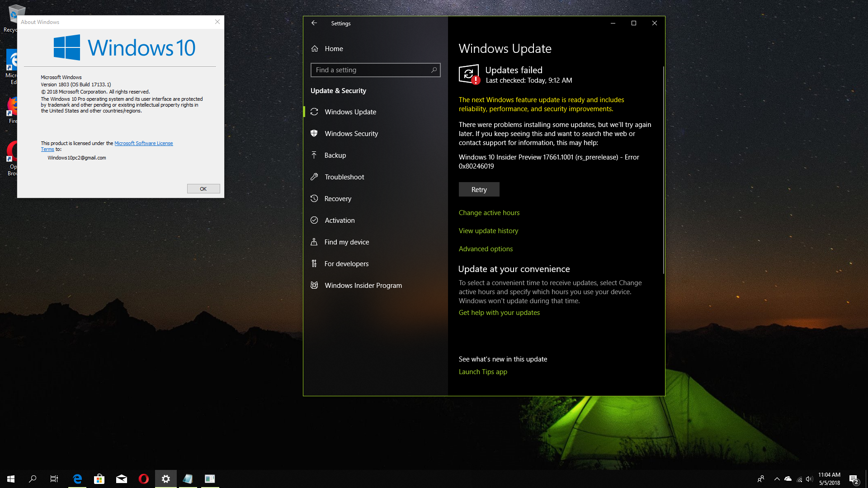Click the Terms link in About Windows

click(47, 149)
